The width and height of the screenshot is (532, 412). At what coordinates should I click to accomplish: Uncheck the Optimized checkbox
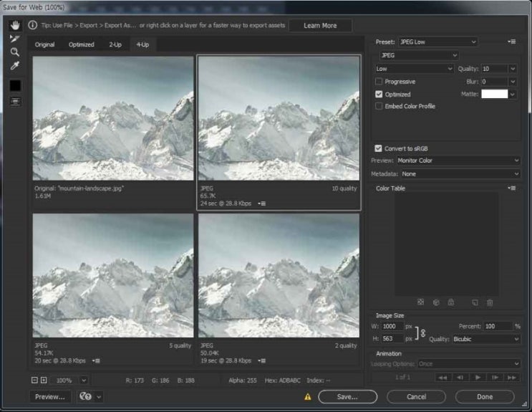click(379, 94)
